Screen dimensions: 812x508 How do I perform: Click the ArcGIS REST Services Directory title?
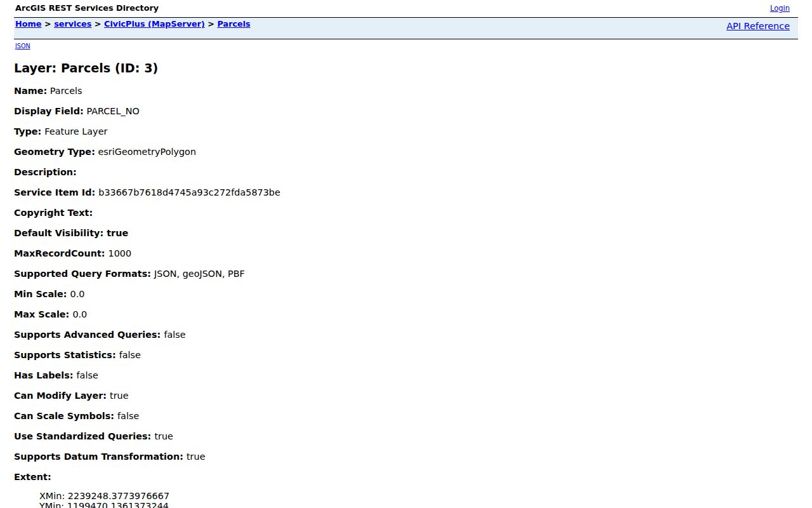tap(87, 8)
